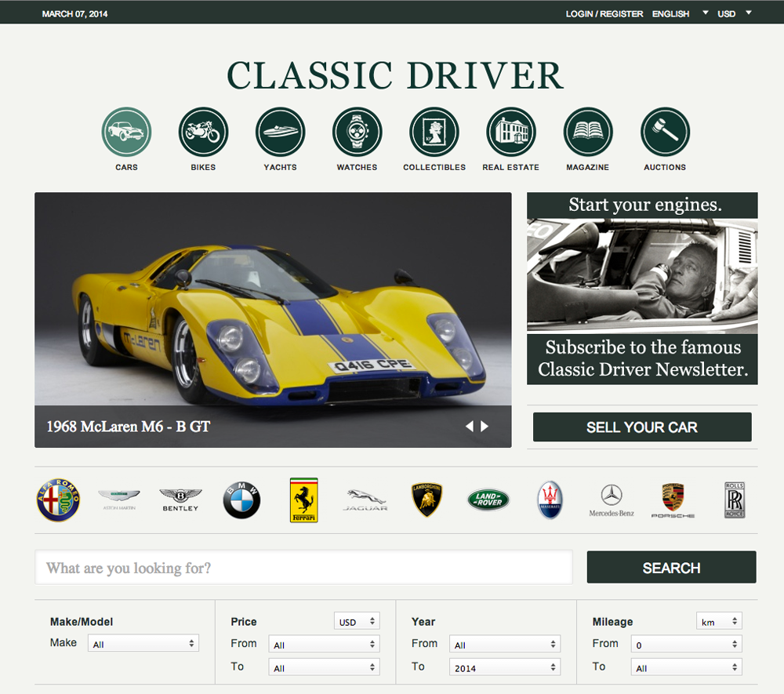
Task: Change the Mileage unit km selector
Action: pos(719,622)
